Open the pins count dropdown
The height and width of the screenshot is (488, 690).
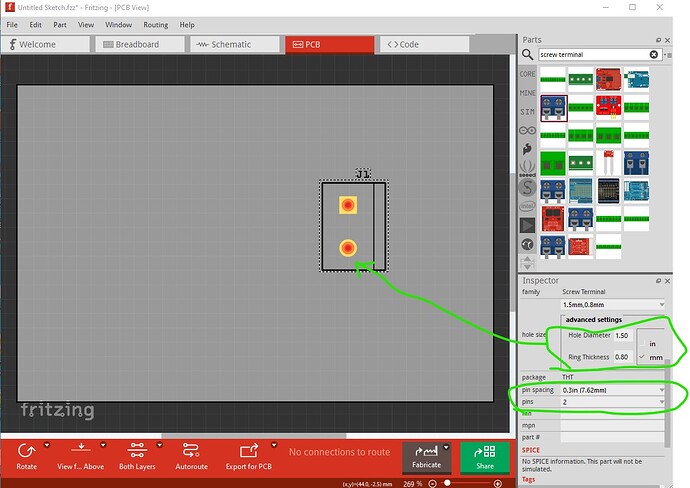coord(613,402)
